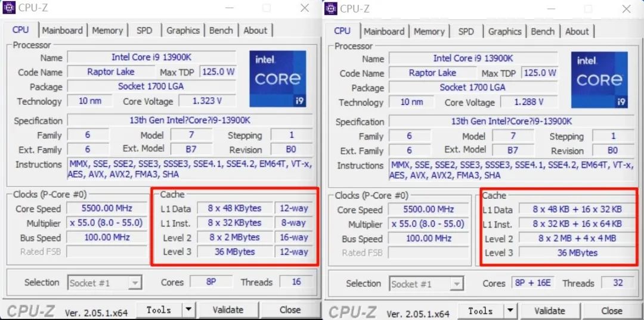Open the Mainboard tab in the left window
644x320 pixels.
pos(63,30)
